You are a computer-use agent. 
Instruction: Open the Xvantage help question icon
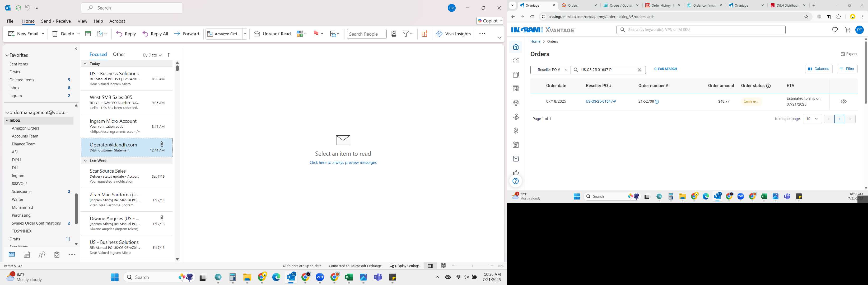[x=516, y=181]
